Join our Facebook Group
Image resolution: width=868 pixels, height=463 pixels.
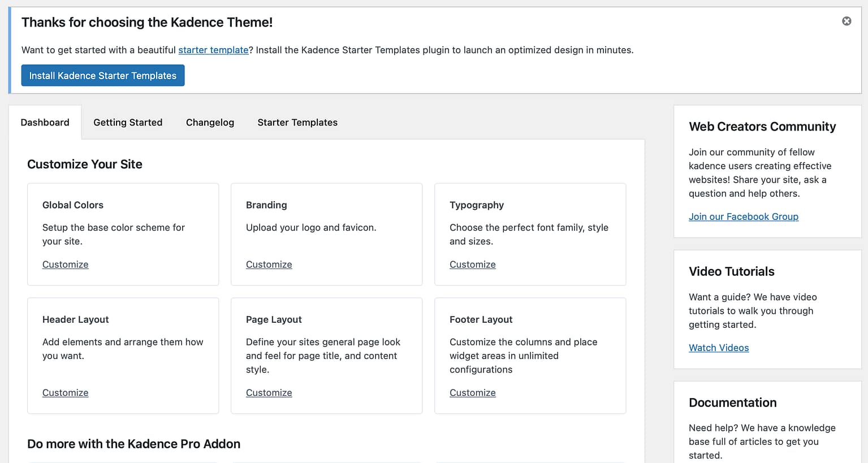[x=744, y=216]
